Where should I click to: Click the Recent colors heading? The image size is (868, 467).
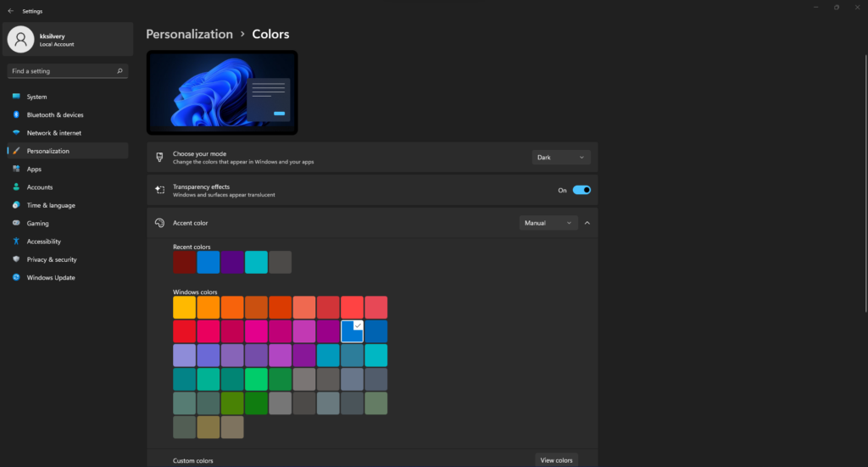click(x=192, y=247)
